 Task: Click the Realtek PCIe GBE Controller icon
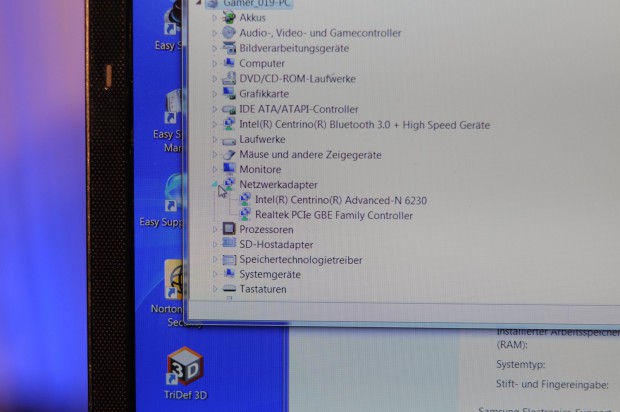pyautogui.click(x=245, y=214)
